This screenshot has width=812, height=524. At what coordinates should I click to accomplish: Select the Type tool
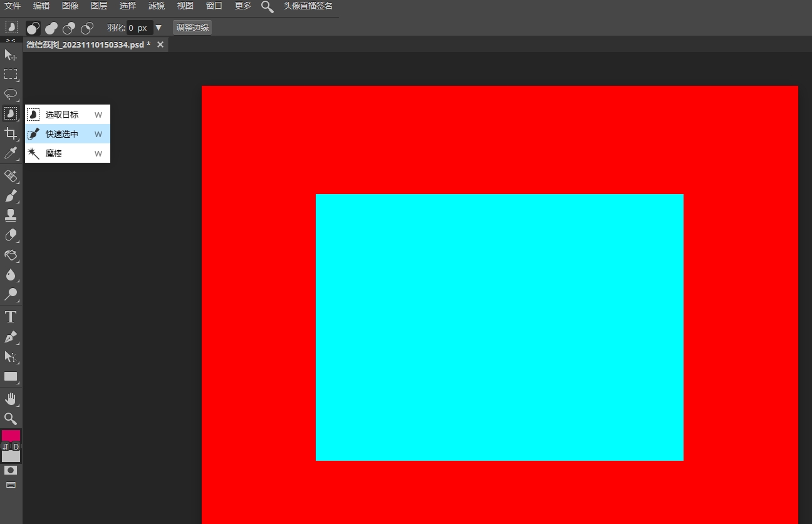pos(10,317)
